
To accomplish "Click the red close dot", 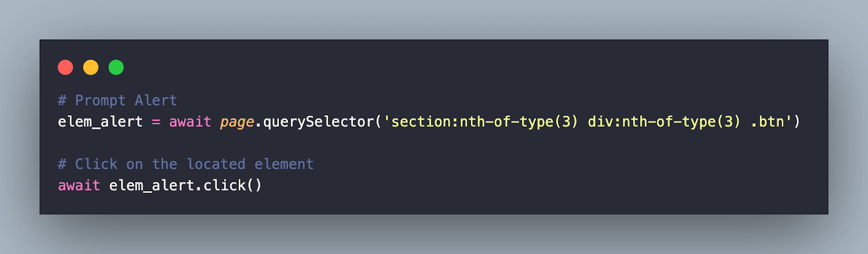I will pos(66,68).
